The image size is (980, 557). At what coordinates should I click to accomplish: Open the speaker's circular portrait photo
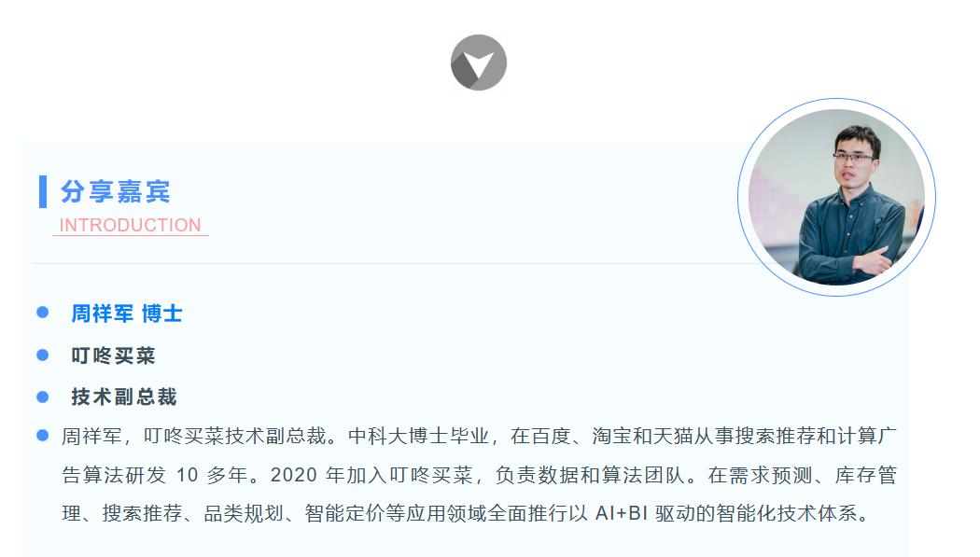click(x=836, y=197)
